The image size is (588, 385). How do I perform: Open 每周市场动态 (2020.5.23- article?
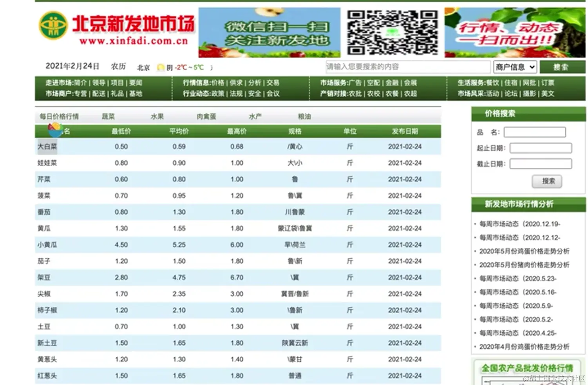pos(518,279)
